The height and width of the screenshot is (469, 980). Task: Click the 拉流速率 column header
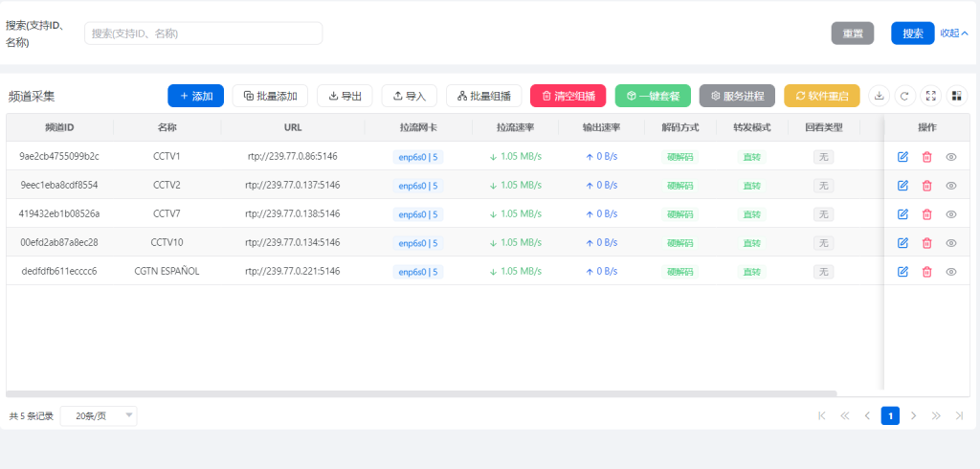click(515, 127)
